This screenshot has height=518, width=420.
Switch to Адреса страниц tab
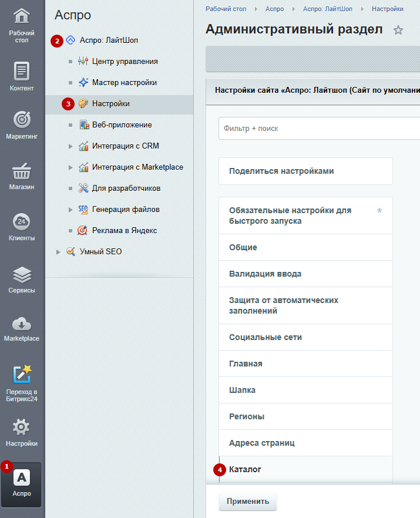[305, 443]
